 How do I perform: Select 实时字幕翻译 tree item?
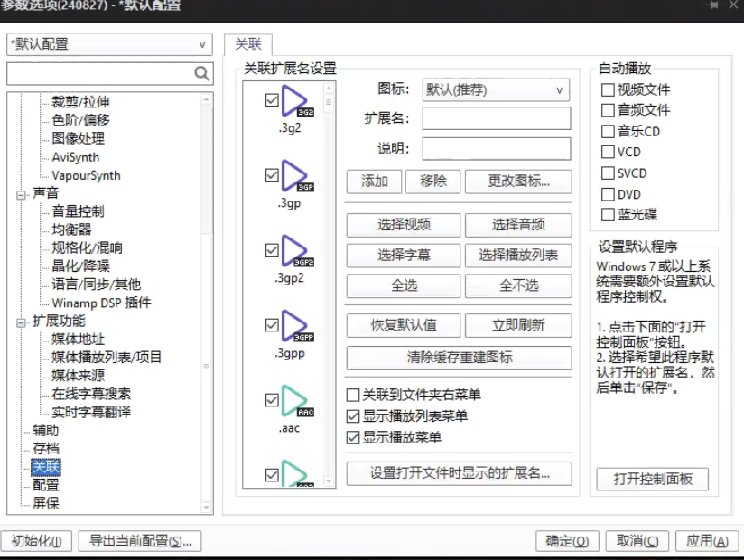91,412
